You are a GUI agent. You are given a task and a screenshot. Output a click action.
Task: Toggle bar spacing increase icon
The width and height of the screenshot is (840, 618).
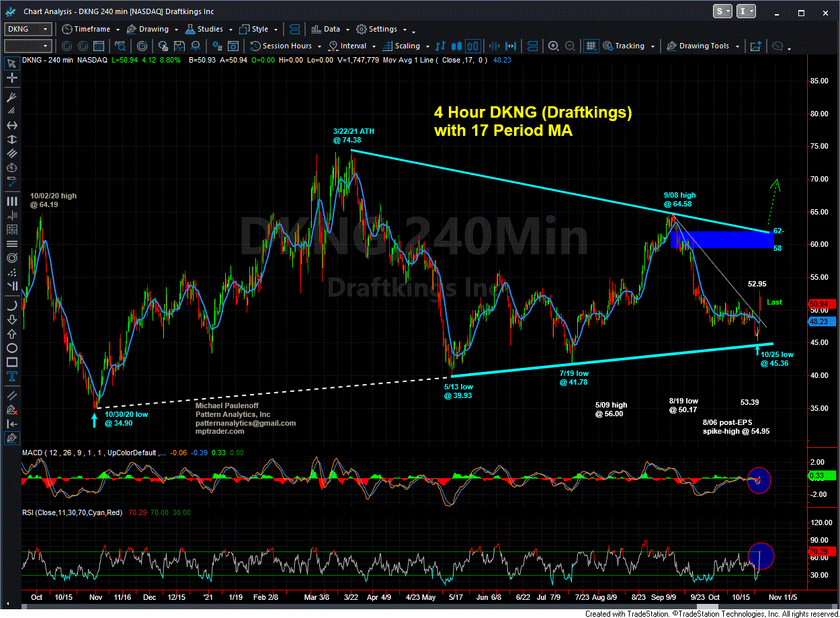coord(511,46)
